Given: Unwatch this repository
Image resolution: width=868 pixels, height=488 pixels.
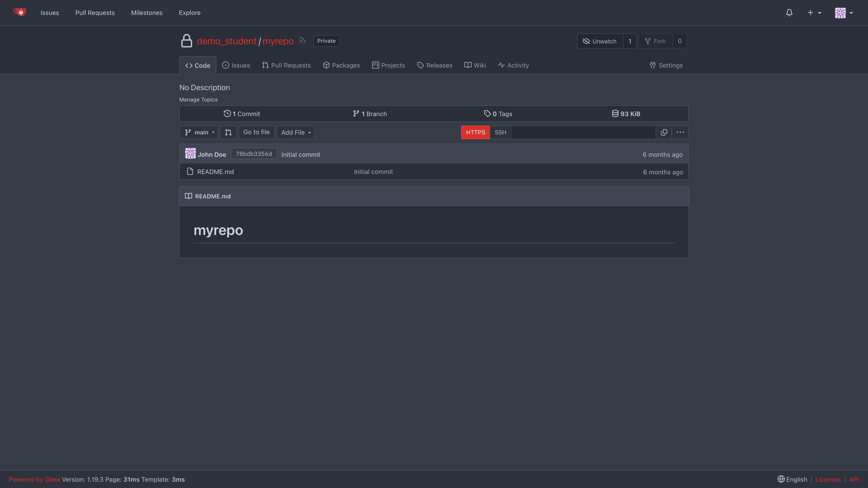Looking at the screenshot, I should click(600, 41).
